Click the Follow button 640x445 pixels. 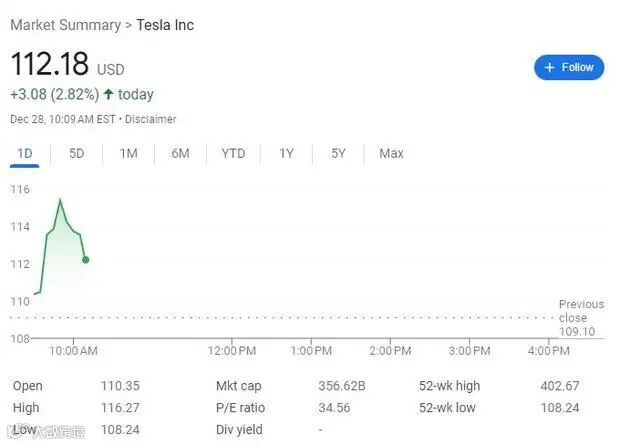(569, 67)
